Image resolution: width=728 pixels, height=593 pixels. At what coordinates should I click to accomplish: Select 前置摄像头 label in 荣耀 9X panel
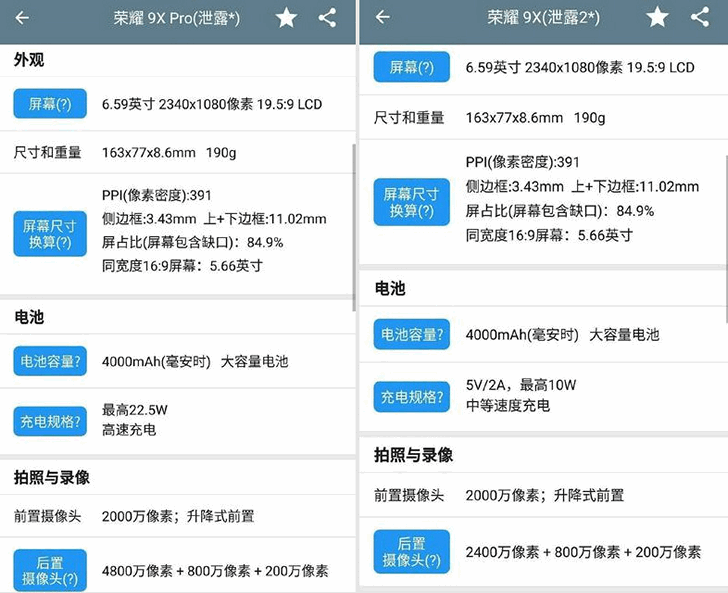[x=409, y=495]
